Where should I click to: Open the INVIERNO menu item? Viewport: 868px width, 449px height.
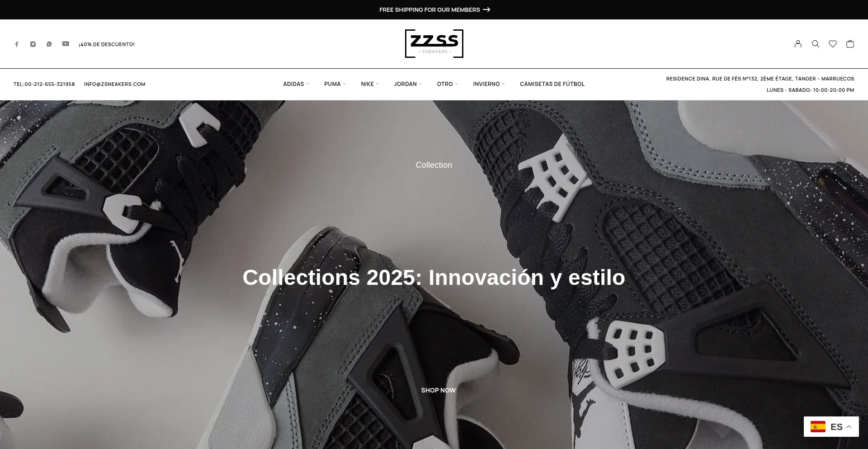(x=489, y=84)
